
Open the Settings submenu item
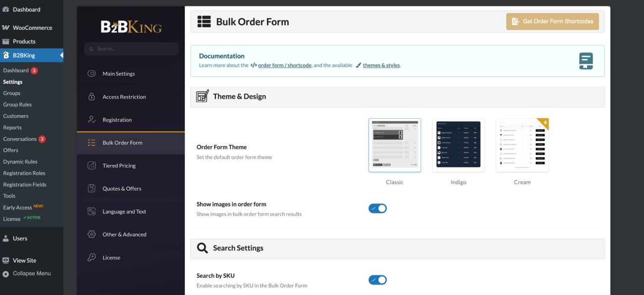point(13,82)
